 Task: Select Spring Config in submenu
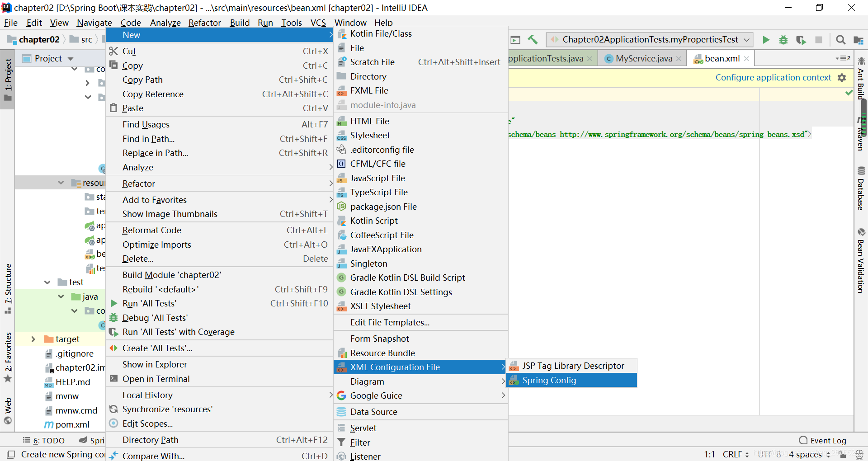tap(572, 380)
